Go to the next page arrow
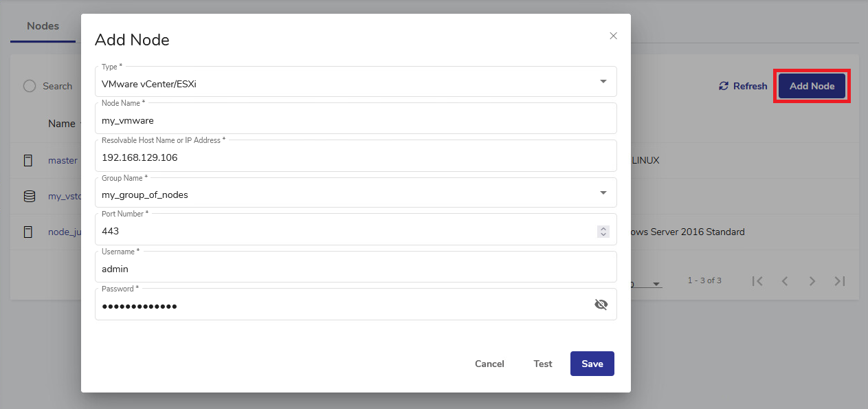 [x=812, y=280]
